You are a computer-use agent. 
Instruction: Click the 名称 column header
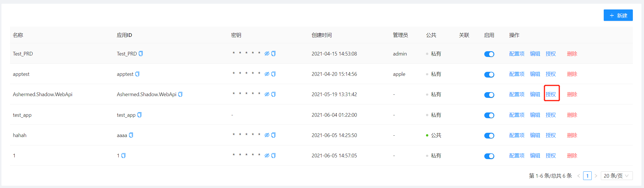pyautogui.click(x=18, y=35)
